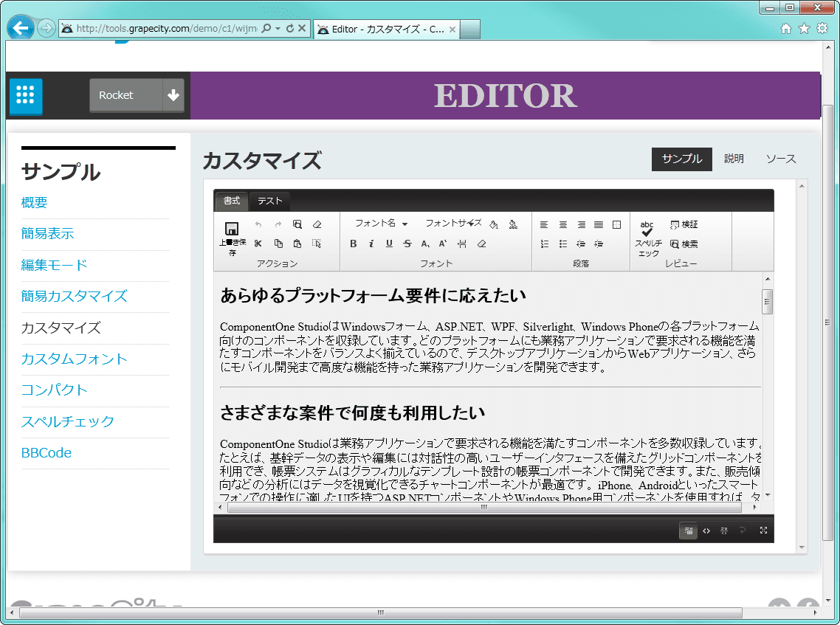Click the template icon beside superscript
840x625 pixels.
(462, 244)
